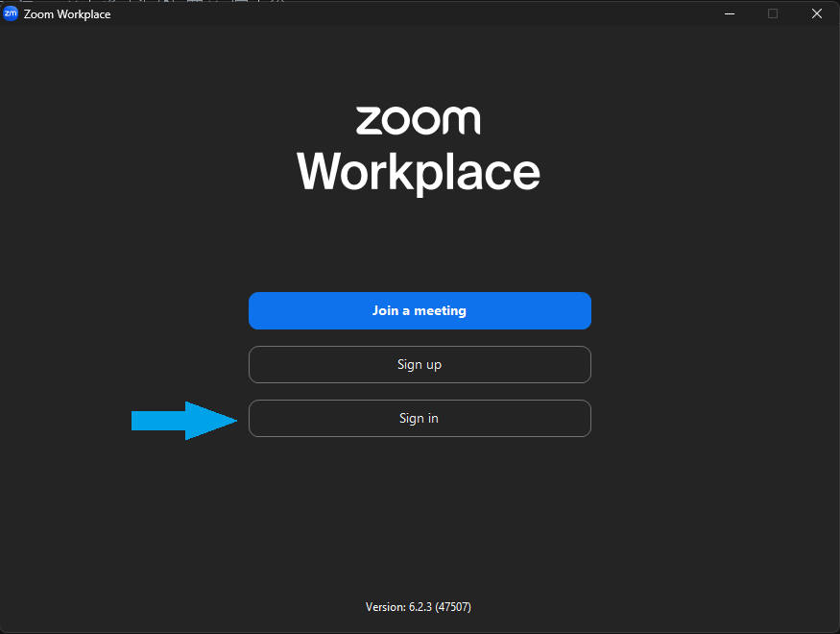Screen dimensions: 840x634
Task: Open the Sign up option
Action: click(420, 364)
